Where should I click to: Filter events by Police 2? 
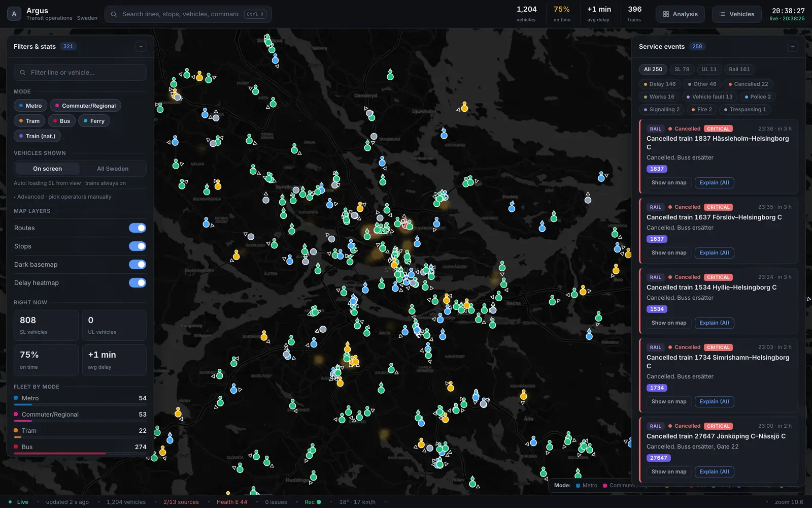point(757,97)
